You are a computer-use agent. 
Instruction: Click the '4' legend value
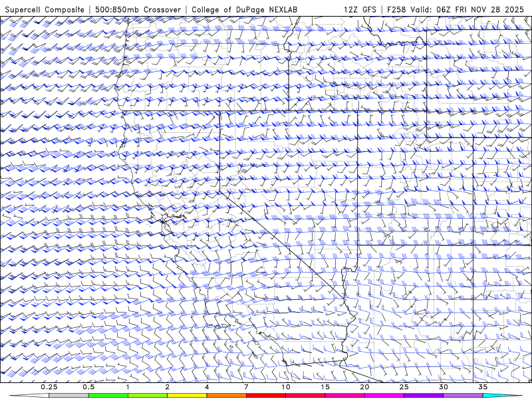(x=207, y=387)
